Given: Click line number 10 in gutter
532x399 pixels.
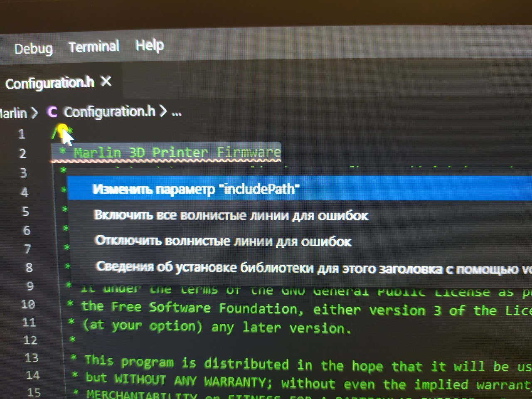Looking at the screenshot, I should tap(28, 304).
